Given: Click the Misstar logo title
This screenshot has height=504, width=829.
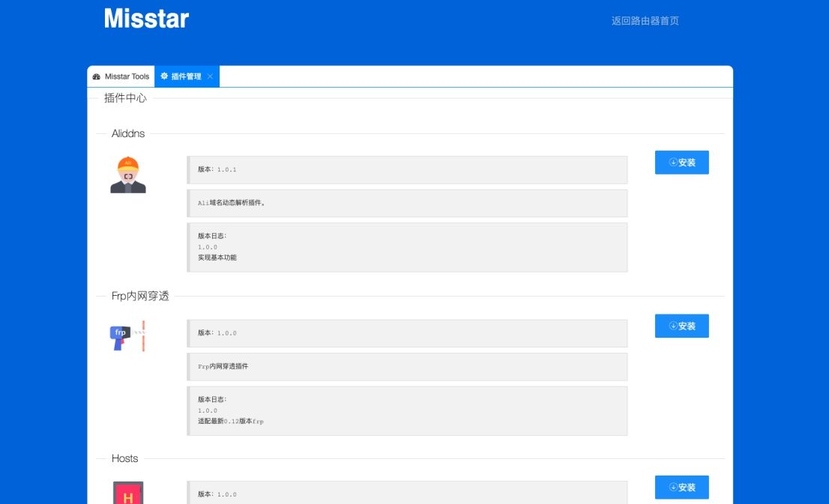Looking at the screenshot, I should pos(146,19).
